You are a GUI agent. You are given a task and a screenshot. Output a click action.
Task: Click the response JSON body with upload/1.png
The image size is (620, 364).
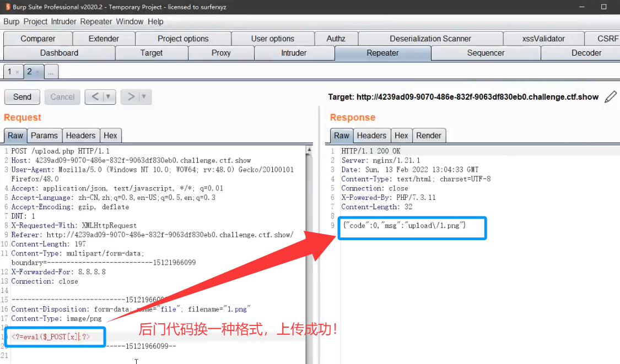(x=405, y=225)
